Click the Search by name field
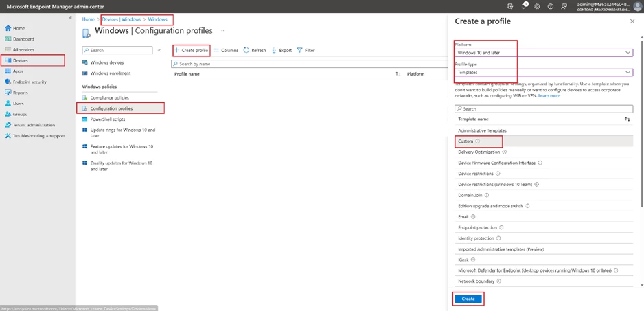Image resolution: width=644 pixels, height=311 pixels. [x=309, y=64]
